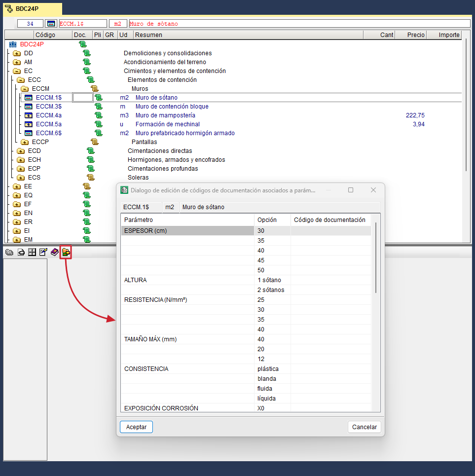Click the Precio column header

pos(411,35)
